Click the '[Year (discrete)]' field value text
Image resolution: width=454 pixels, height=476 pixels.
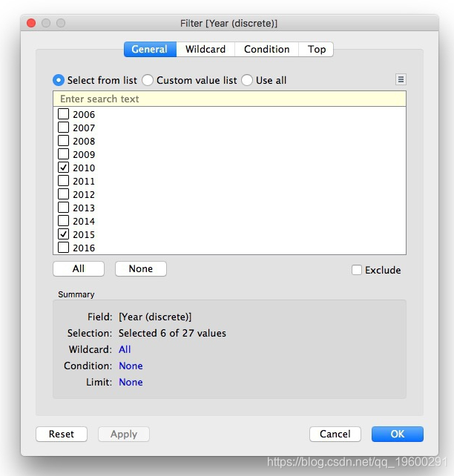click(155, 317)
